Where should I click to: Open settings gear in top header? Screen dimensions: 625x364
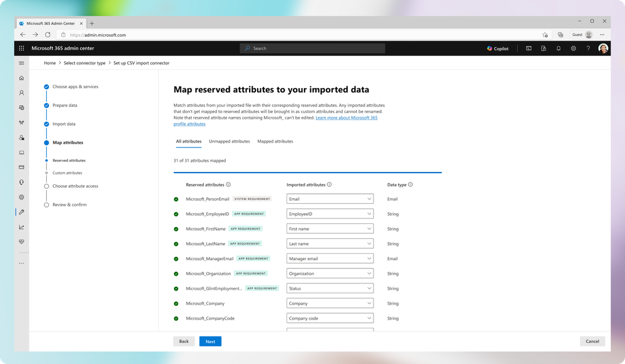[573, 48]
